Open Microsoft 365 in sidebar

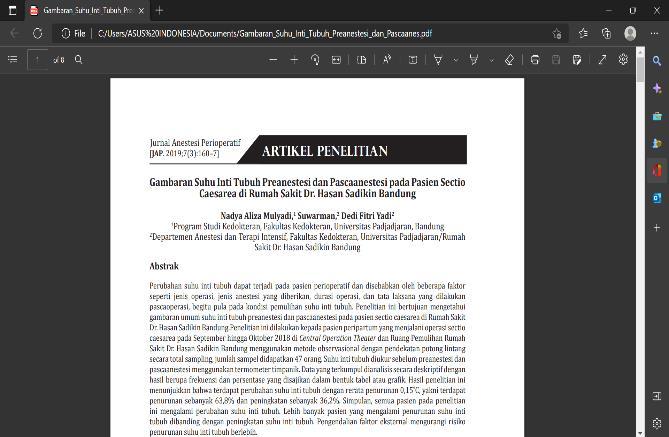657,170
